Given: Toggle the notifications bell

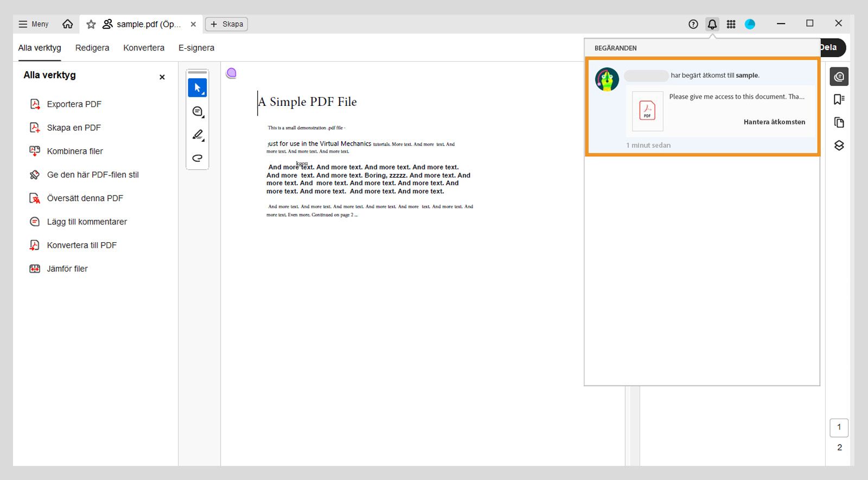Looking at the screenshot, I should coord(712,24).
